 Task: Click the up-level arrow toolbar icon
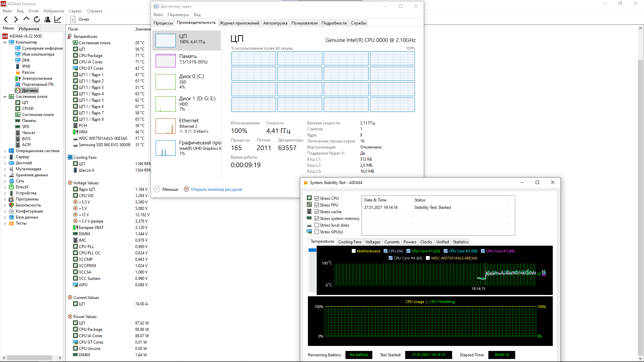[x=26, y=19]
